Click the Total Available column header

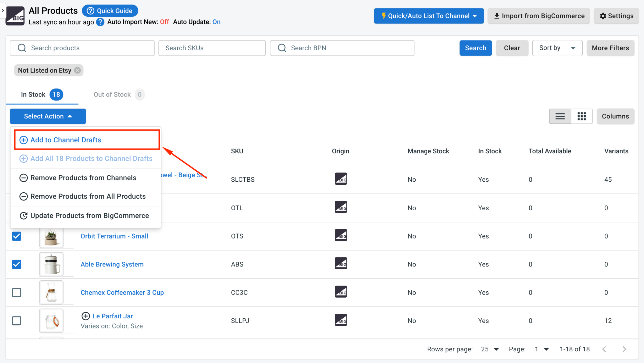coord(550,151)
